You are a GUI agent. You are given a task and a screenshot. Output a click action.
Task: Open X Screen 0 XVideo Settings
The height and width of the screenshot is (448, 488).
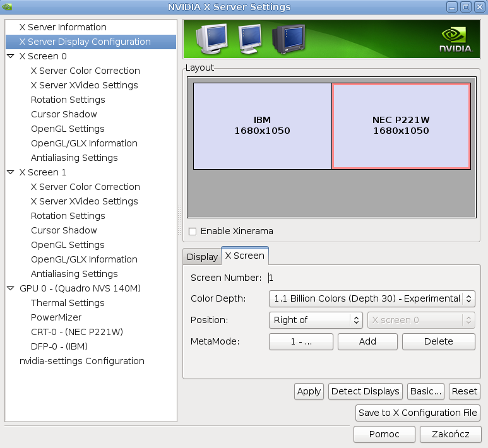(85, 85)
